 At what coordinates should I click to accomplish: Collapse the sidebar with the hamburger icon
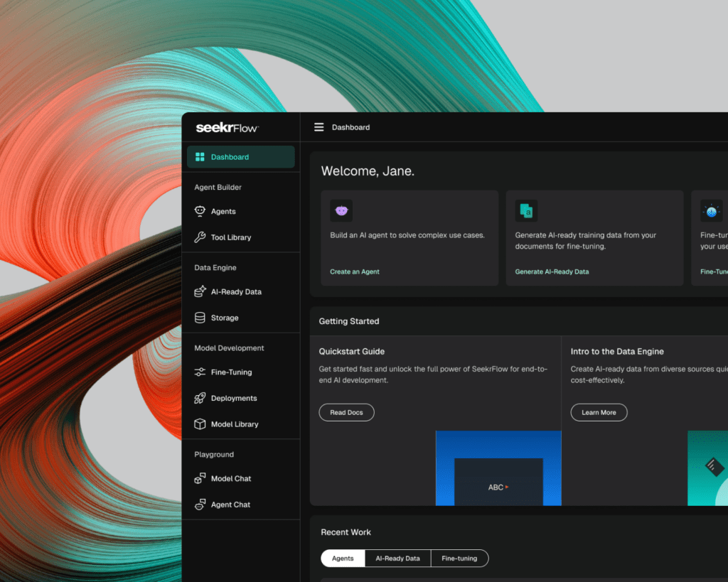pos(318,127)
